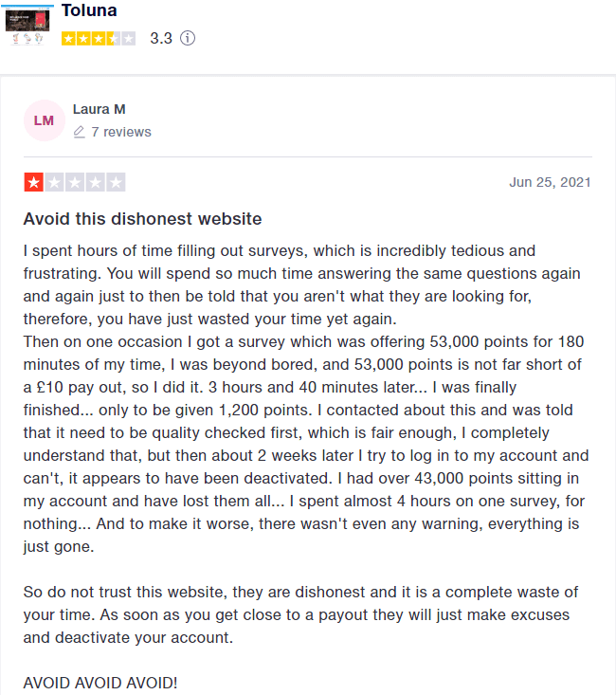Image resolution: width=616 pixels, height=695 pixels.
Task: Open reviewer Laura M's profile name
Action: click(100, 109)
